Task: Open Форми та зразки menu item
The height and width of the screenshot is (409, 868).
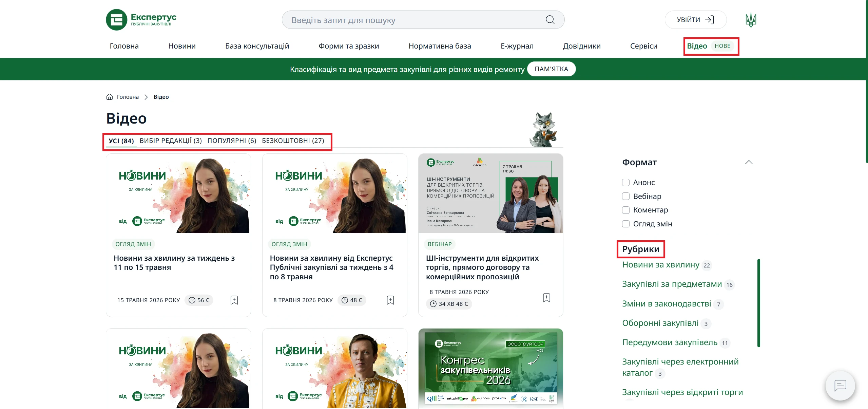Action: click(349, 46)
